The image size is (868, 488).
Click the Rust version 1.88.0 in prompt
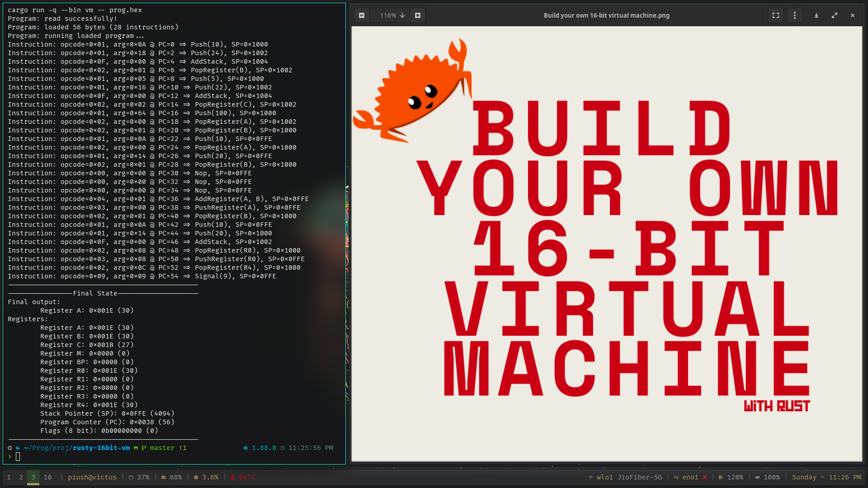pos(264,448)
